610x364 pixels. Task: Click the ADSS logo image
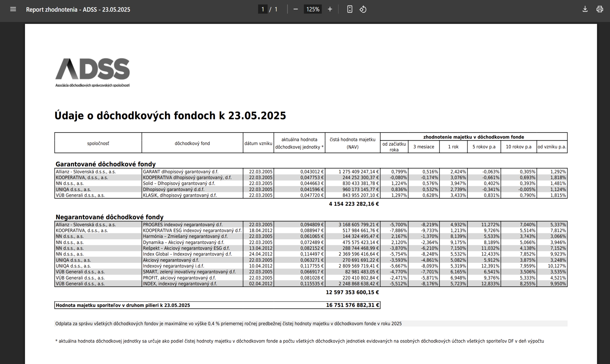pyautogui.click(x=92, y=72)
